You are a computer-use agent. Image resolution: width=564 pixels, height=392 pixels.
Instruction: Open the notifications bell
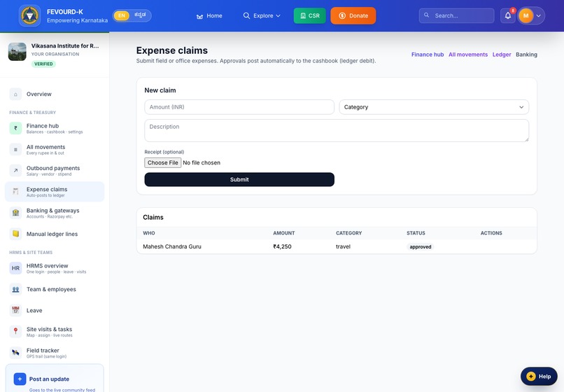click(507, 16)
